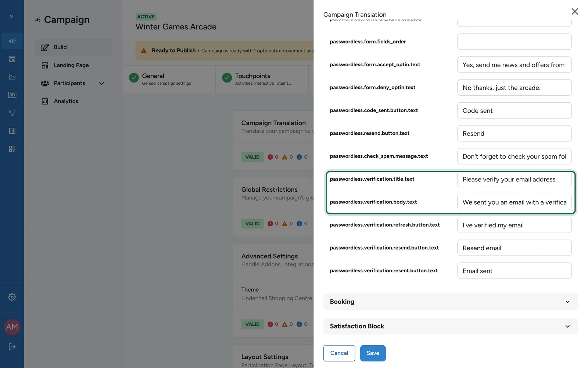Edit the deny_optin text field
588x368 pixels.
click(x=514, y=88)
